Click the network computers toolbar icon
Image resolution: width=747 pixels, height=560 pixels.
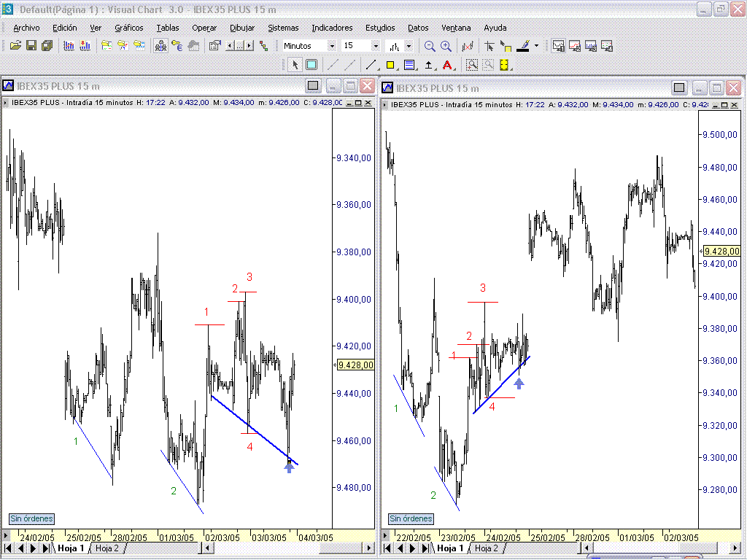coord(160,46)
